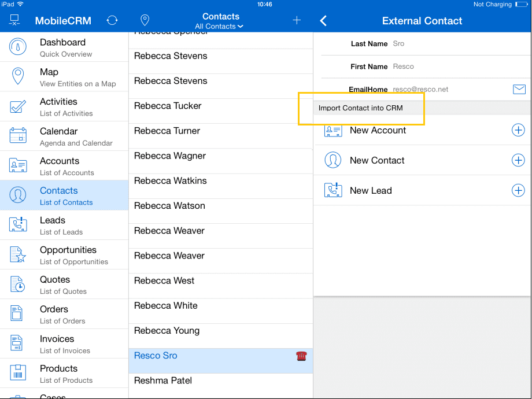Viewport: 532px width, 399px height.
Task: Add a new contact with plus icon
Action: 297,20
